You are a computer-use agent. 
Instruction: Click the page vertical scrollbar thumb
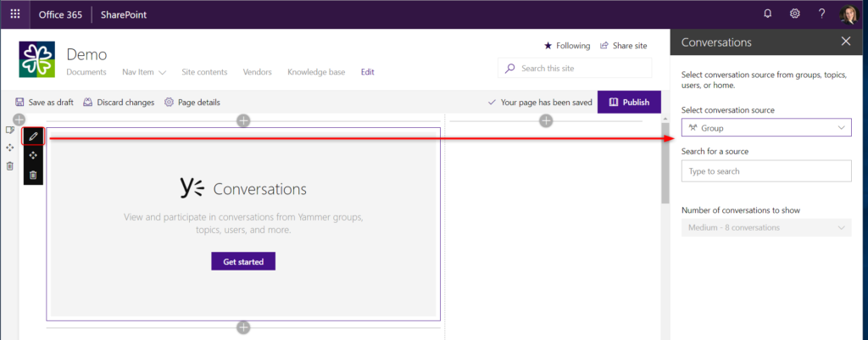click(665, 164)
